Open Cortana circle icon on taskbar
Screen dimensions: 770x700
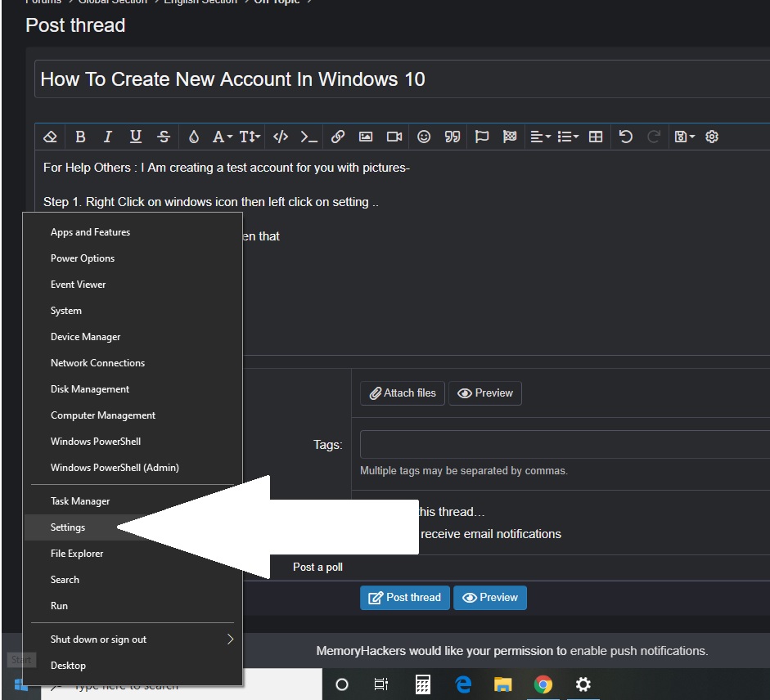click(342, 684)
